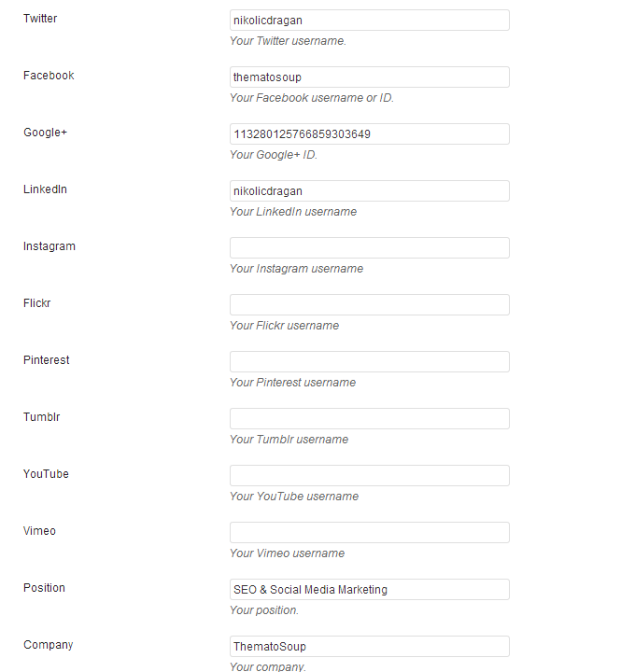The image size is (635, 672).
Task: Select the Position field with SEO text
Action: (369, 590)
